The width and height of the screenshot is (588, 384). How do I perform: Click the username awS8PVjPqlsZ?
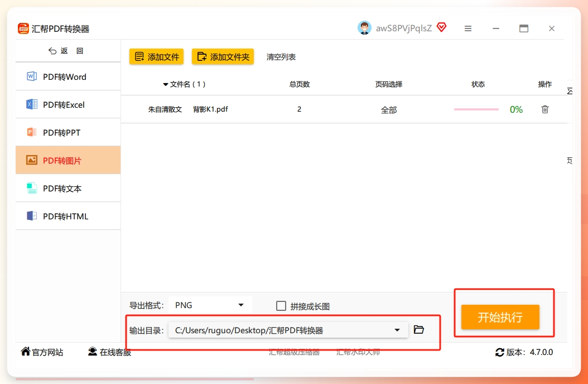(404, 28)
